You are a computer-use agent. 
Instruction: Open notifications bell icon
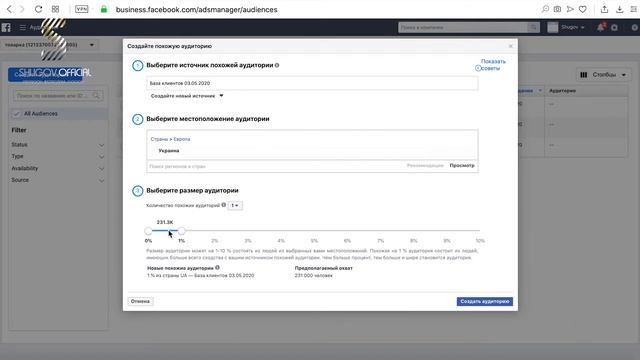600,27
